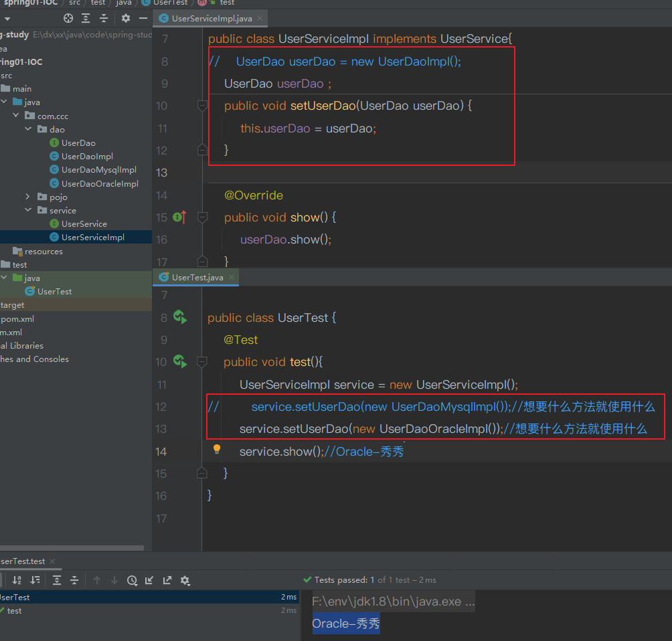Click the project panel horizontal scrollbar
Viewport: 672px width, 641px height.
point(72,547)
